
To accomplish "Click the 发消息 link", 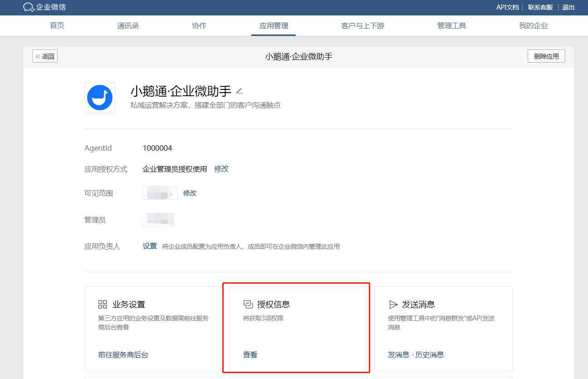I will [398, 355].
